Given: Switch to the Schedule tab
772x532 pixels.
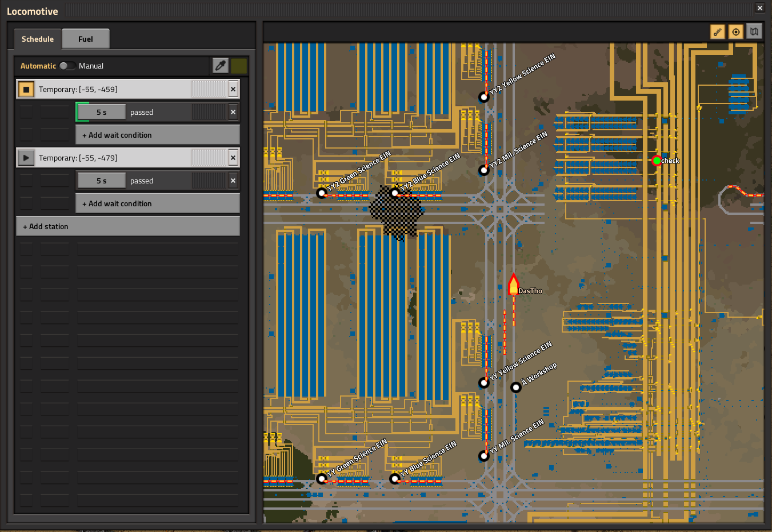Looking at the screenshot, I should [38, 39].
